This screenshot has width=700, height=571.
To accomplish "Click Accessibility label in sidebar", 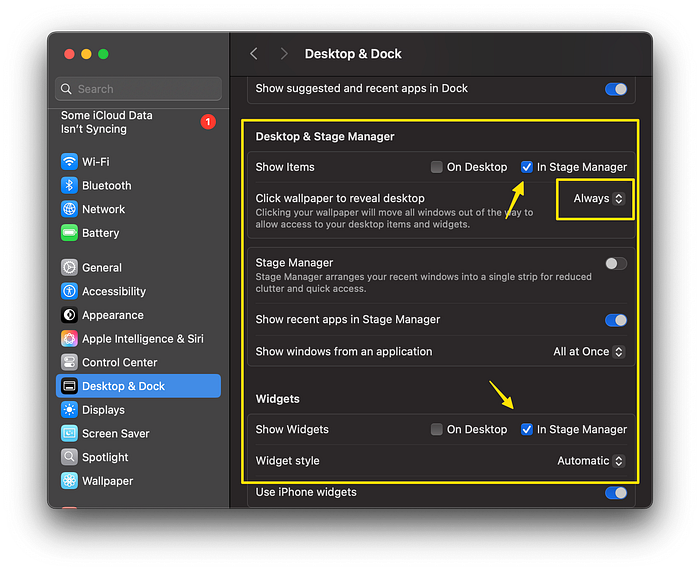I will click(x=114, y=291).
